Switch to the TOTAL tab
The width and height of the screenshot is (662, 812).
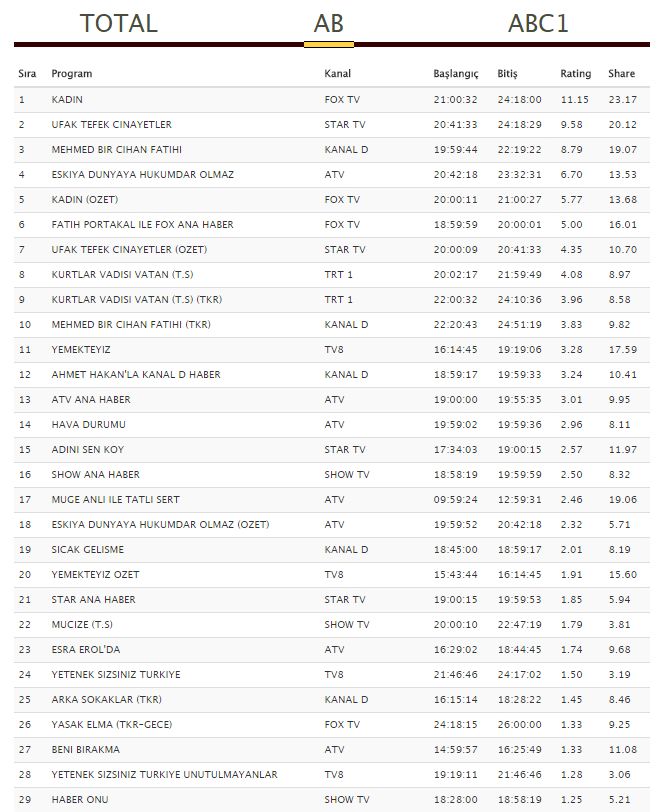119,23
